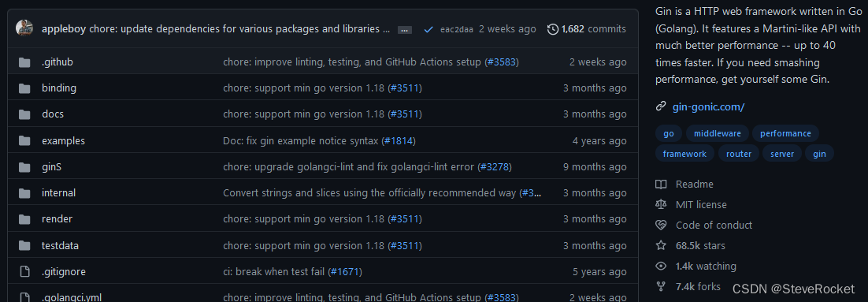This screenshot has width=868, height=302.
Task: Open appleboy author link
Action: [x=64, y=29]
